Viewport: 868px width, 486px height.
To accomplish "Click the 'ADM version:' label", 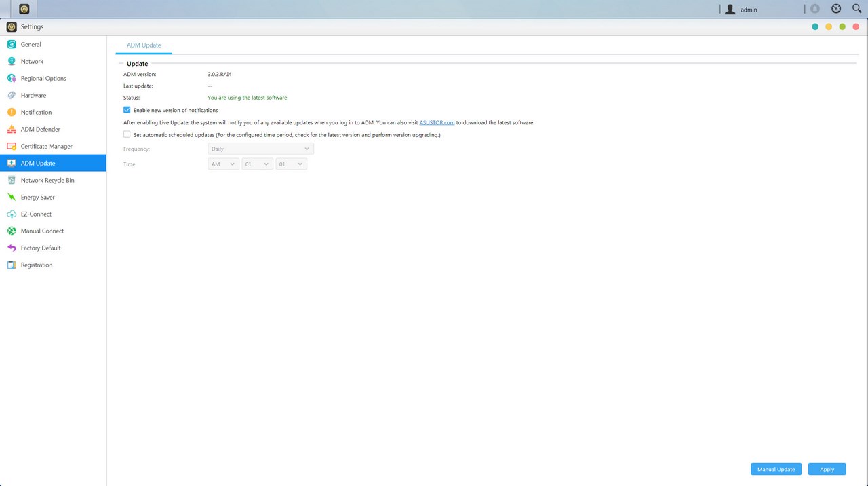I will coord(140,74).
